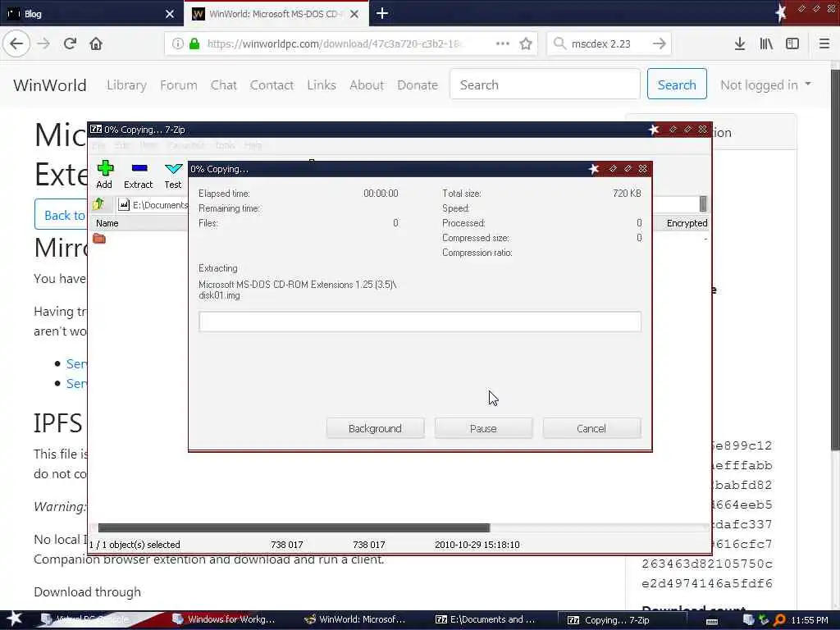
Task: Open the WinWorld Chat page
Action: point(223,84)
